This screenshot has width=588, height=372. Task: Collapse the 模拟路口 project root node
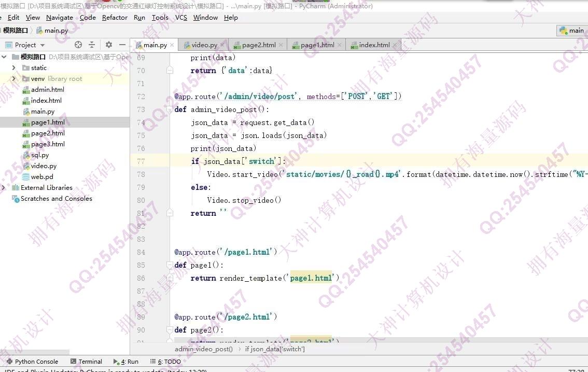click(4, 57)
